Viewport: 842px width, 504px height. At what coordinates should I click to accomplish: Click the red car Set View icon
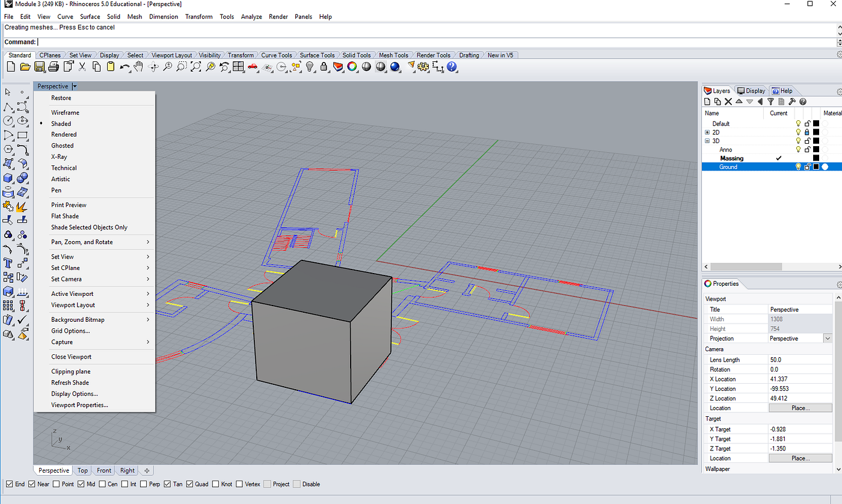click(x=253, y=67)
